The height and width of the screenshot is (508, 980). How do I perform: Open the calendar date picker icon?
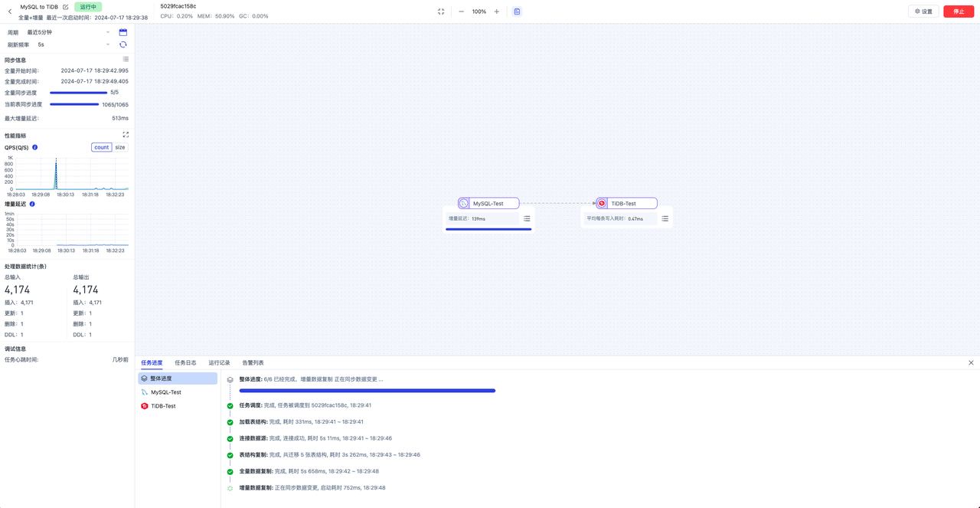click(x=122, y=31)
